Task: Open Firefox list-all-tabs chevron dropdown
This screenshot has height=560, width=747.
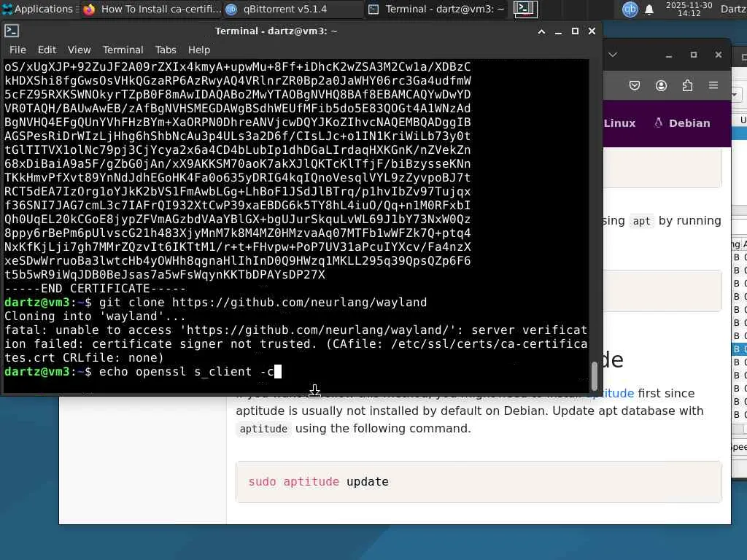Action: coord(613,55)
